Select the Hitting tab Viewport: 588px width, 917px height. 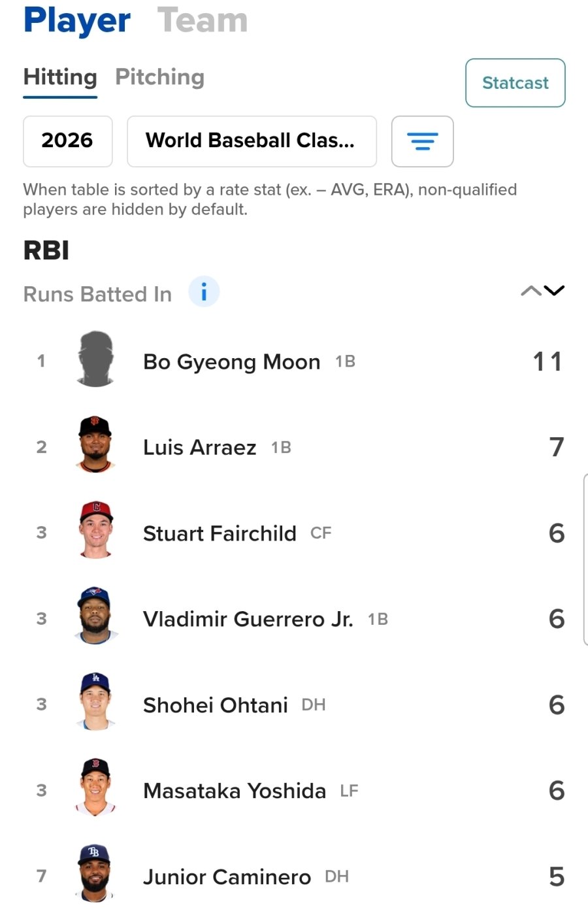[60, 77]
